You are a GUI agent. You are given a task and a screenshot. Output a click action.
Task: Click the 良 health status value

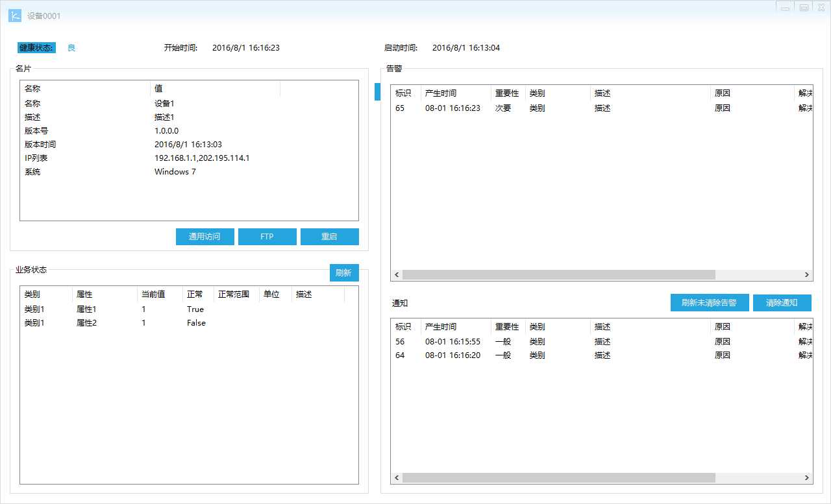pos(71,48)
